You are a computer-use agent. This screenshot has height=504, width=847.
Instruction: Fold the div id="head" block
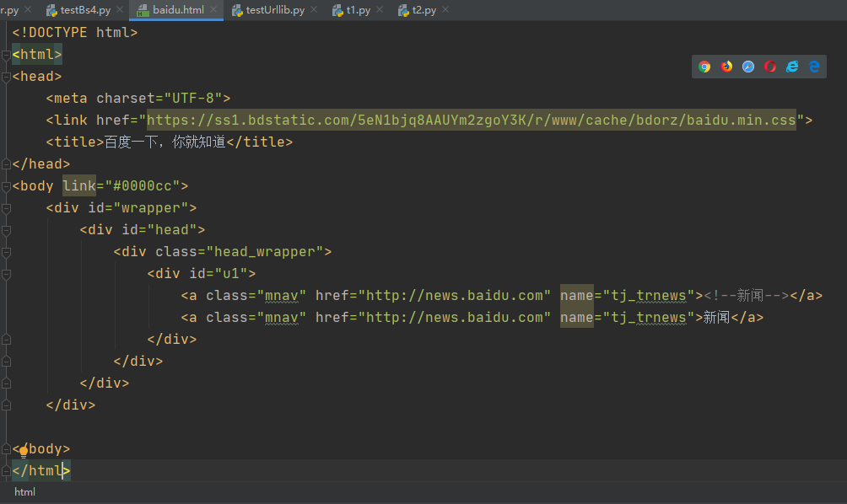point(6,230)
